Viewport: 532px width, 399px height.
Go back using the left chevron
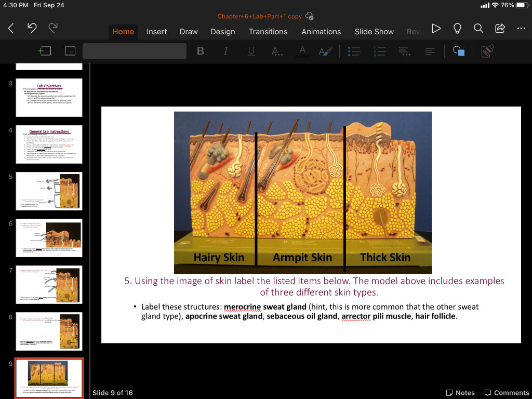pyautogui.click(x=11, y=29)
